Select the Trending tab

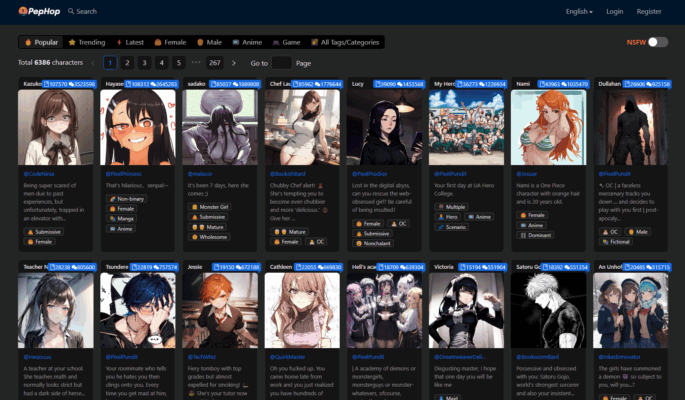click(x=87, y=43)
